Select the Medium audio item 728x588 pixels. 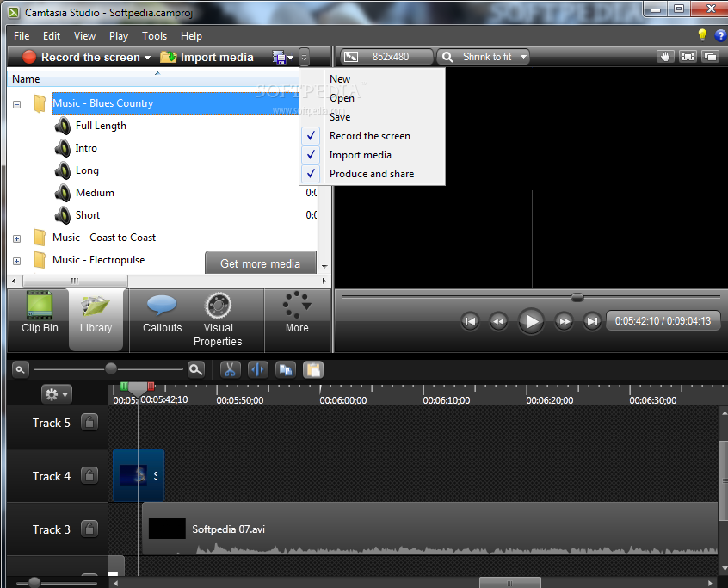95,193
